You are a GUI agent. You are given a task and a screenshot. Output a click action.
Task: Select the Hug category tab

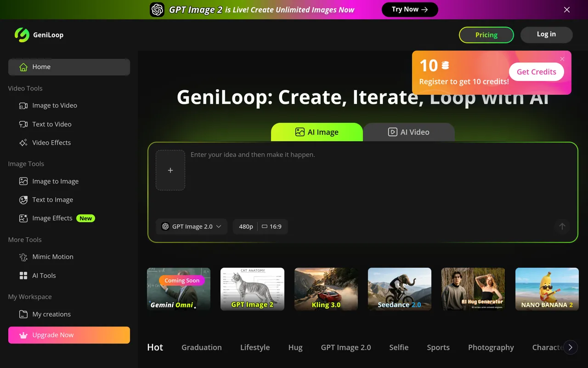click(x=295, y=347)
